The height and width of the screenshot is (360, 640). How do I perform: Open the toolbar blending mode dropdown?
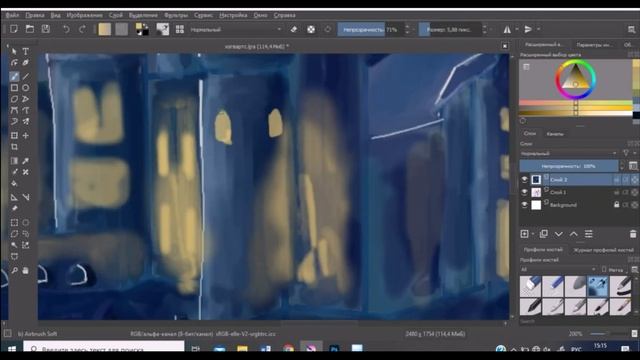coord(236,29)
